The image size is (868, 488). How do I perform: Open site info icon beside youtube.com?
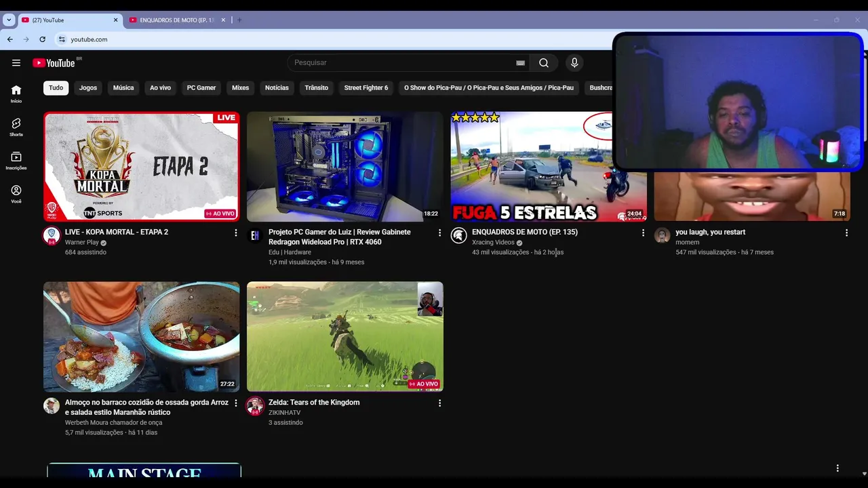pyautogui.click(x=62, y=39)
